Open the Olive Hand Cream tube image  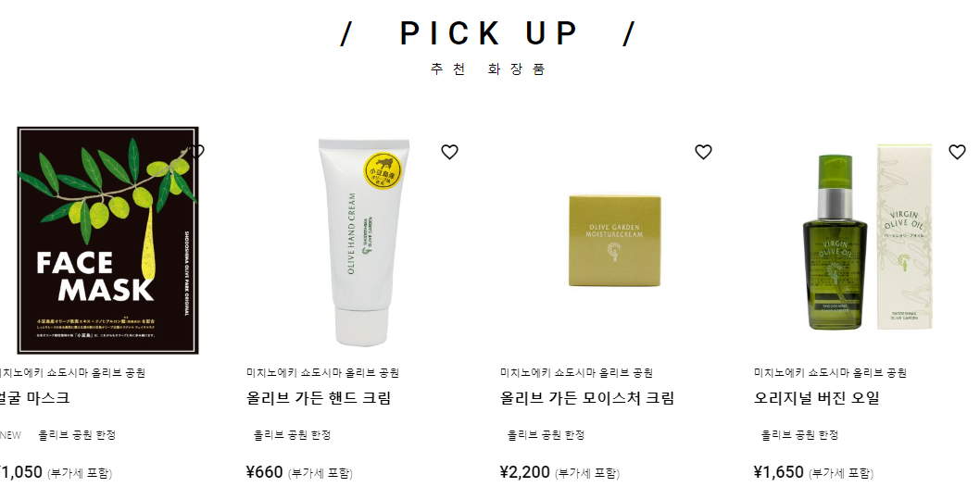tap(363, 243)
